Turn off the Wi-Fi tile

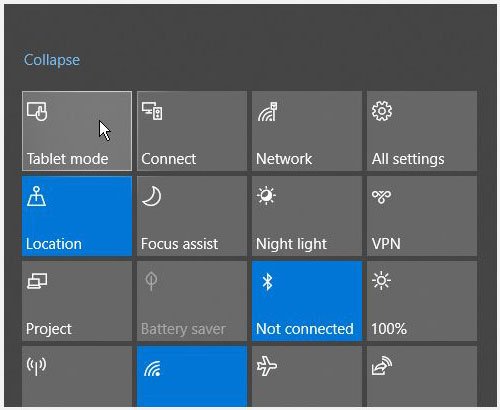click(x=192, y=376)
